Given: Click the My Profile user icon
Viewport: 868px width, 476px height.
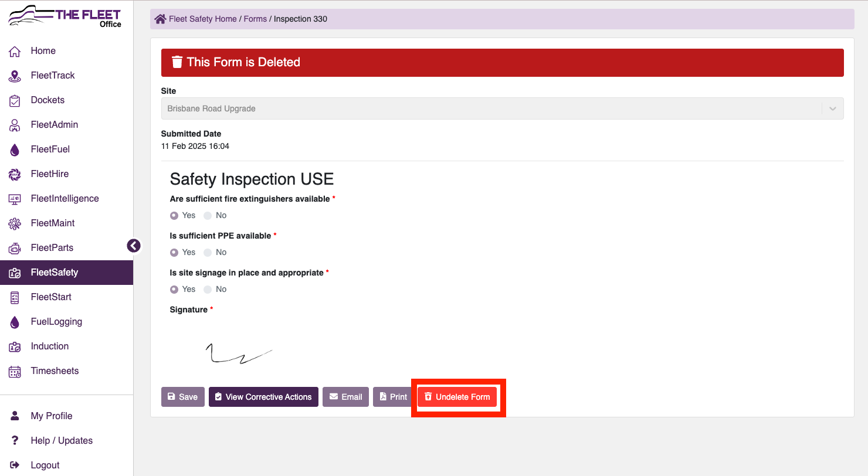Looking at the screenshot, I should 15,416.
